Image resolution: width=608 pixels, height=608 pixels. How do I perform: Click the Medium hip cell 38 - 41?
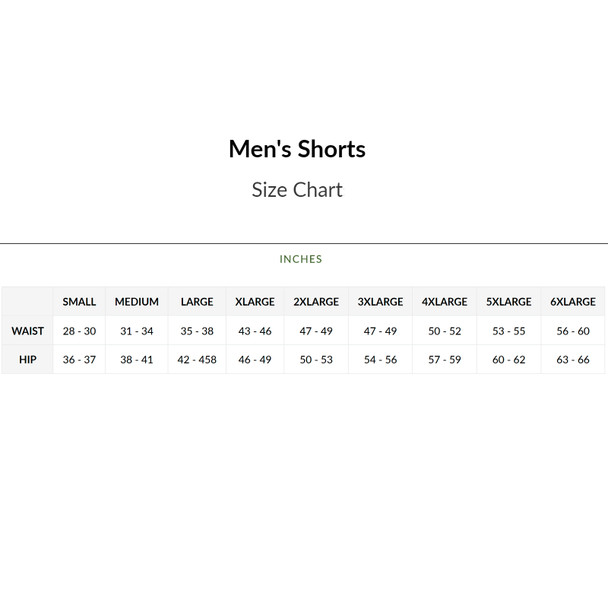(137, 360)
